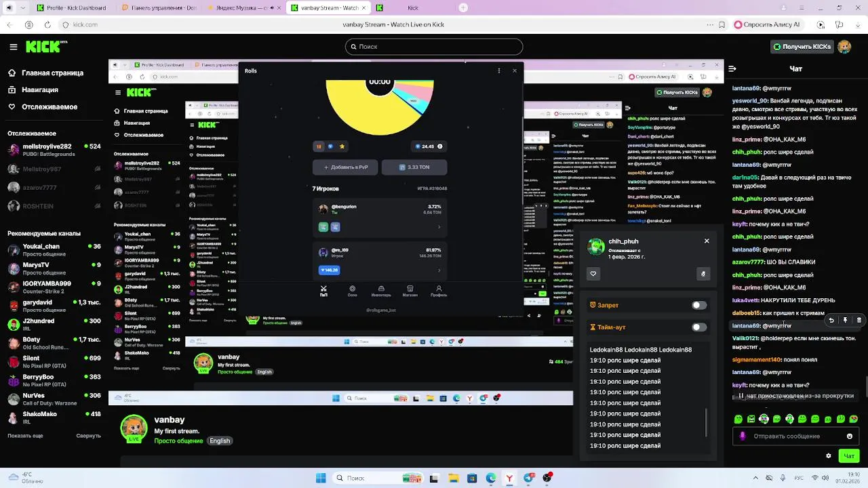868x488 pixels.
Task: Open the Windows Start menu
Action: [x=321, y=478]
